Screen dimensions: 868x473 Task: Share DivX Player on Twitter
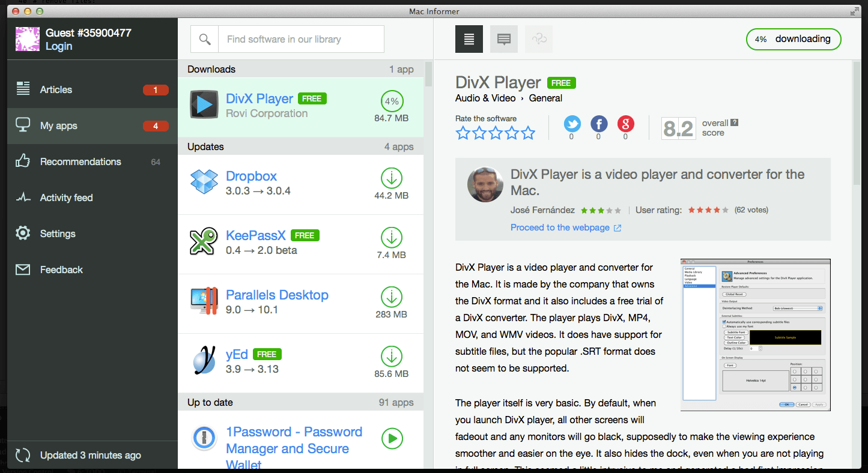point(572,124)
